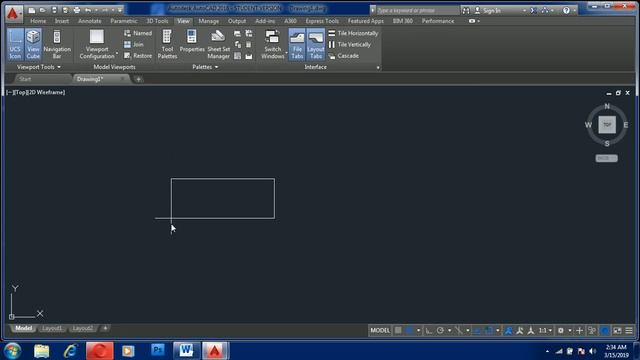The image size is (640, 360).
Task: Click the W compass letter on ViewCube
Action: [x=588, y=125]
